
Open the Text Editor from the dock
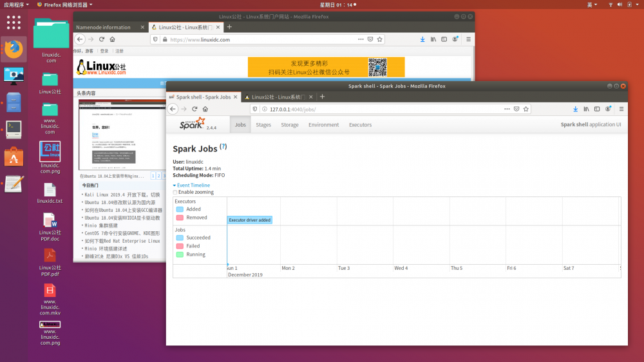tap(14, 184)
